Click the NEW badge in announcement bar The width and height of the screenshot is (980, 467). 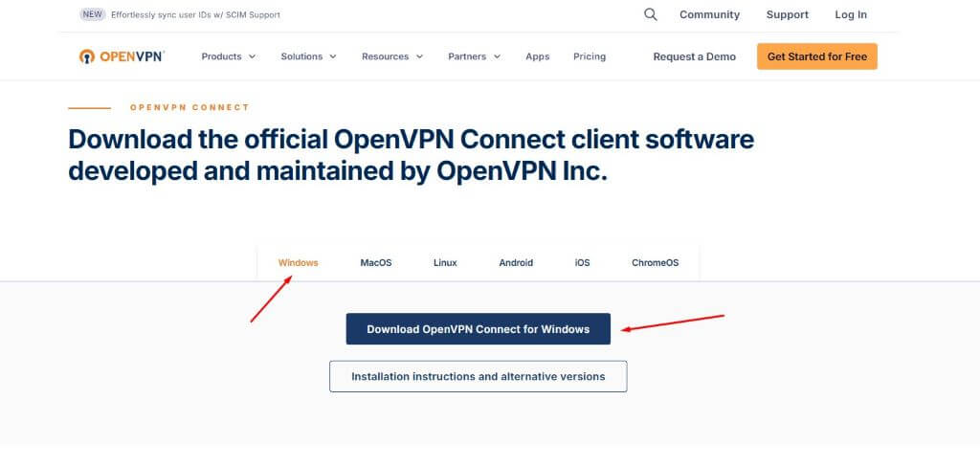93,14
